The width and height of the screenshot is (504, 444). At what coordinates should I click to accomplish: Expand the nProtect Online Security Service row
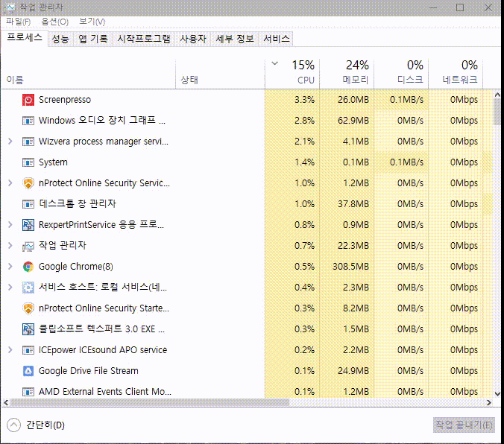[x=10, y=183]
